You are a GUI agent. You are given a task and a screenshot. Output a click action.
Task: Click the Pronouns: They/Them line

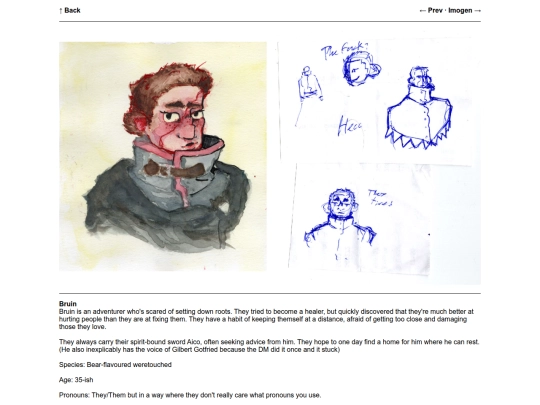point(190,395)
